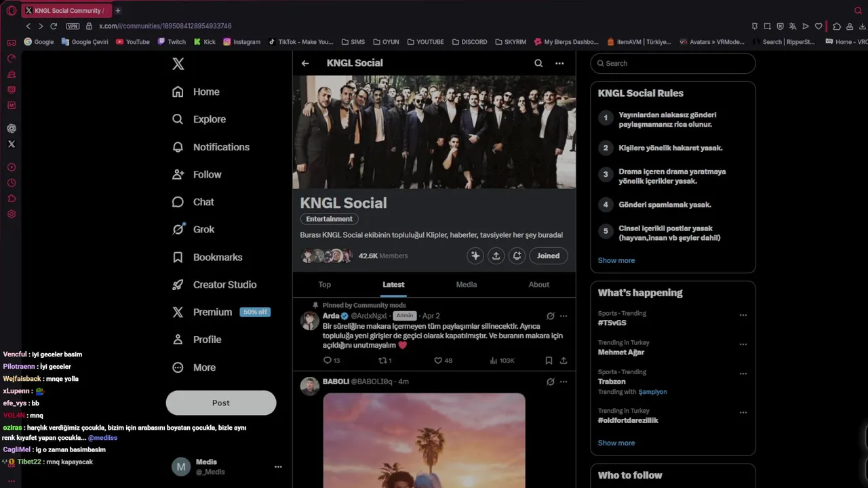Screen dimensions: 868x488
Task: Click the X icon in Opera sidebar
Action: [12, 144]
